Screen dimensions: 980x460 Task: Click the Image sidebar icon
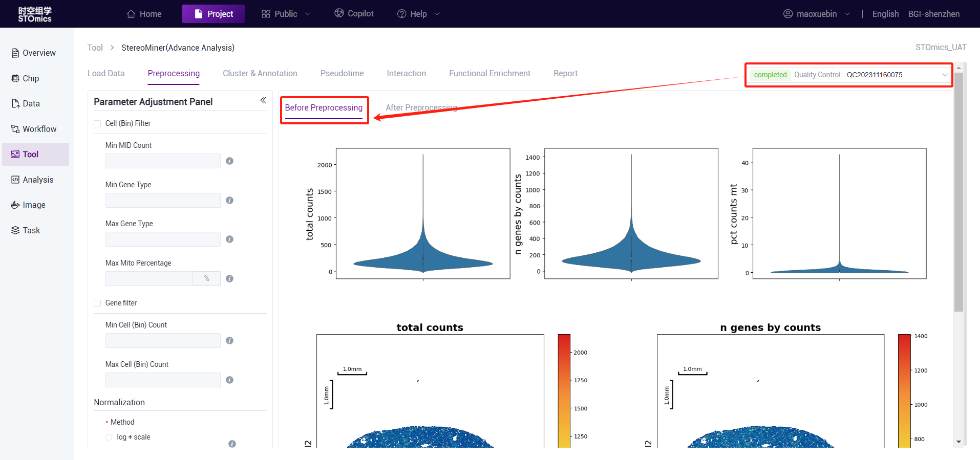(x=15, y=205)
